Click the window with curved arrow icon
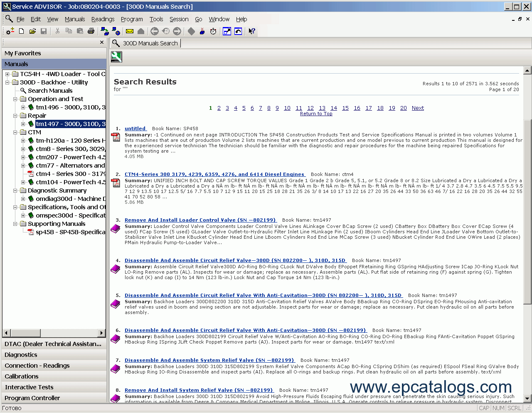Viewport: 532px width, 413px height. click(238, 31)
